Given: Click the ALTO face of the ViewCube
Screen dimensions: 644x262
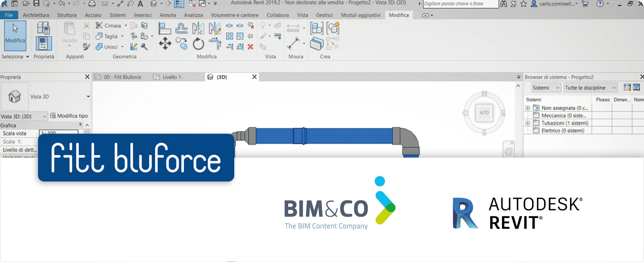Looking at the screenshot, I should coord(484,113).
